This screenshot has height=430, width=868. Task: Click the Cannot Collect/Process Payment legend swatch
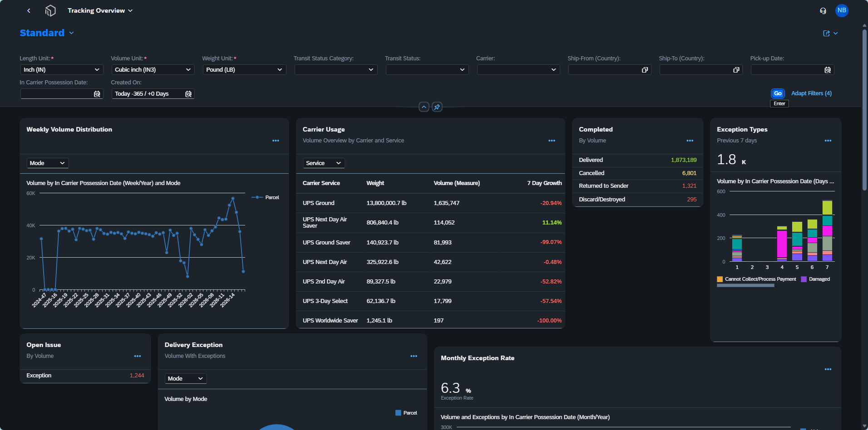[x=720, y=279]
